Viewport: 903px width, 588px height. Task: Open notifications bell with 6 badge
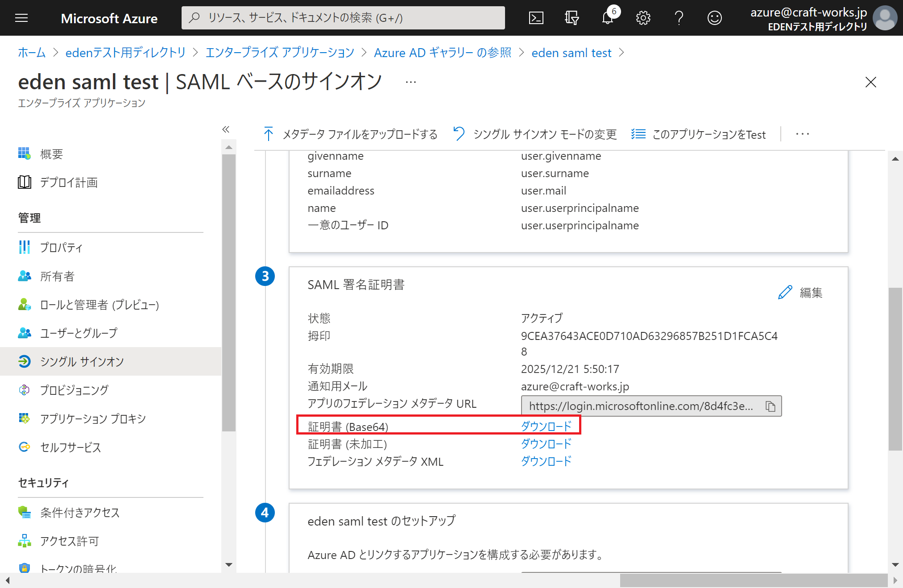pos(608,18)
